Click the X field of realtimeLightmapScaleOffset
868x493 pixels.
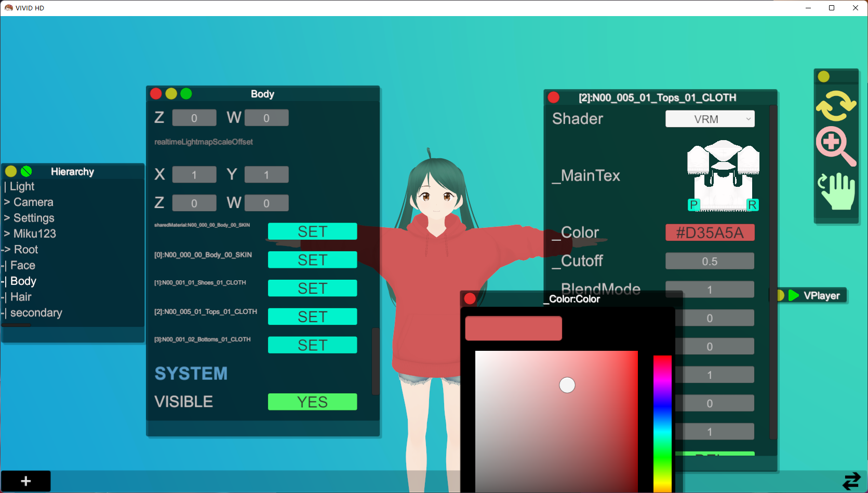pyautogui.click(x=194, y=175)
